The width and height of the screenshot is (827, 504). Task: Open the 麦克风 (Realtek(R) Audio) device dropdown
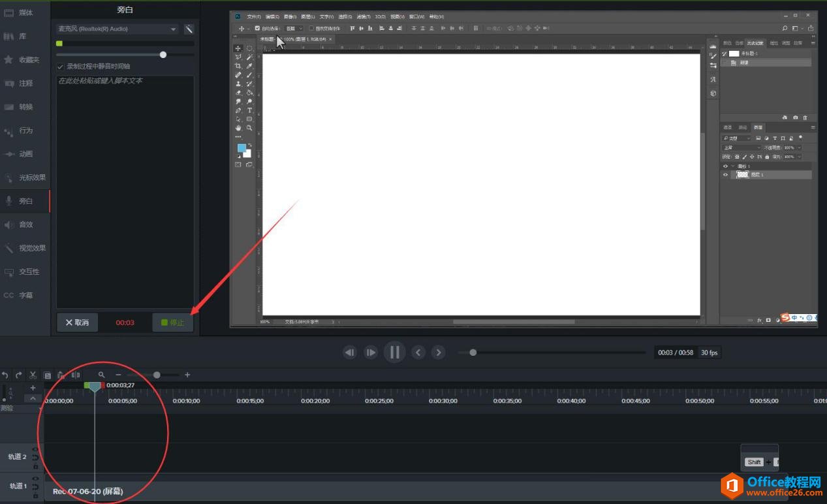117,29
